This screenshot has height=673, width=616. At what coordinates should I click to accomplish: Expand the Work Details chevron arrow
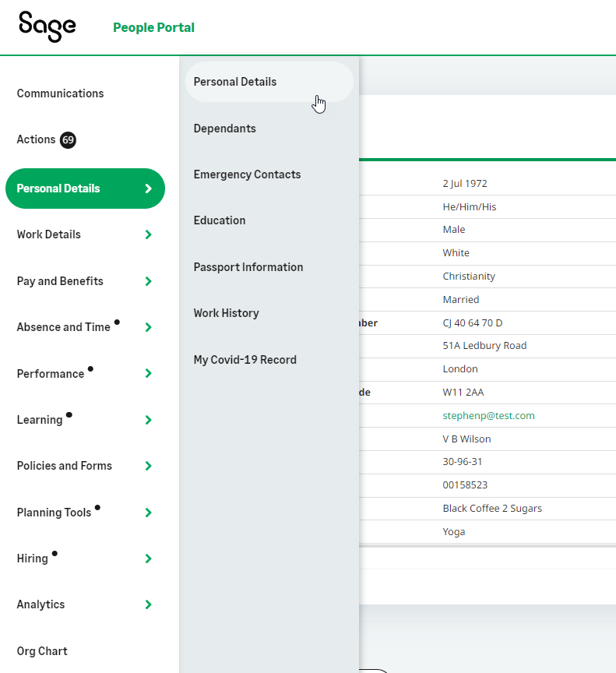(x=148, y=234)
